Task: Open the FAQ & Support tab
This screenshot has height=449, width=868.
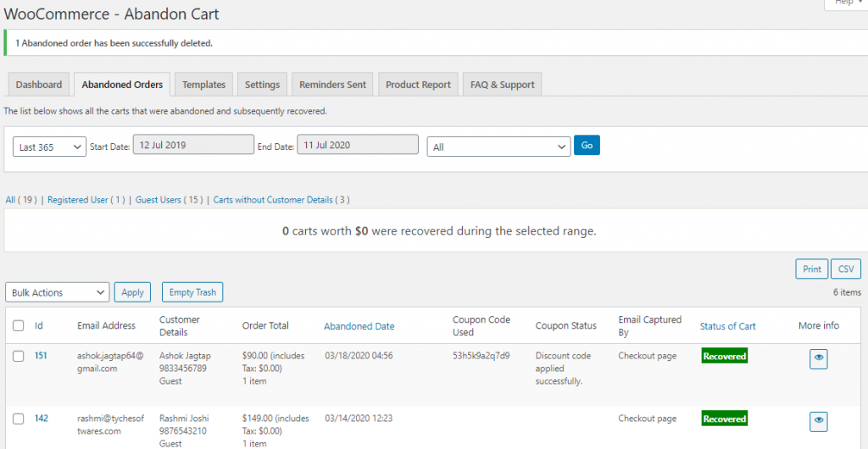Action: [x=502, y=85]
